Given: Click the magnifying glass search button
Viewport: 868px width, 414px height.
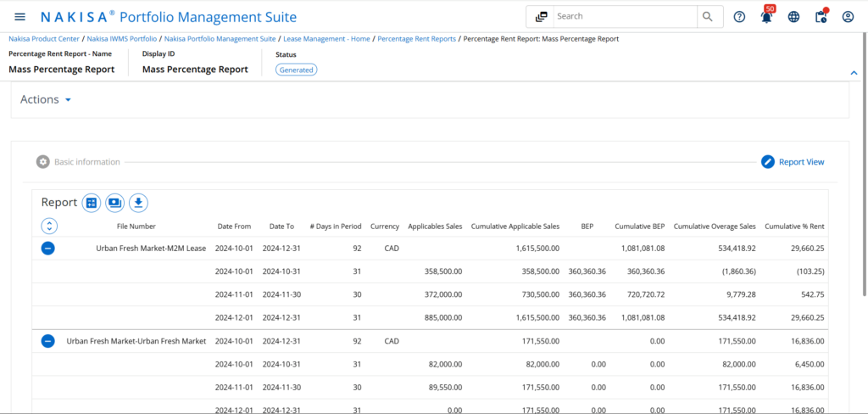Looking at the screenshot, I should coord(708,17).
